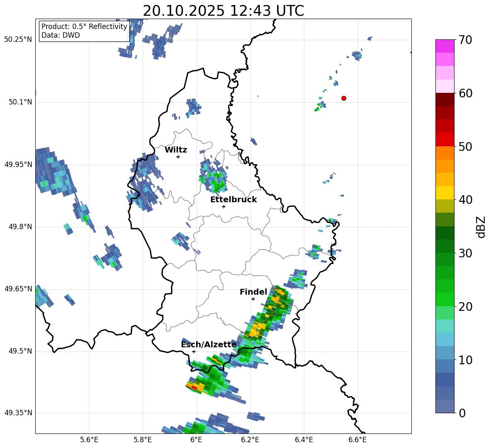Click the Esch/Alzette station cross marker
The height and width of the screenshot is (448, 491).
(194, 351)
